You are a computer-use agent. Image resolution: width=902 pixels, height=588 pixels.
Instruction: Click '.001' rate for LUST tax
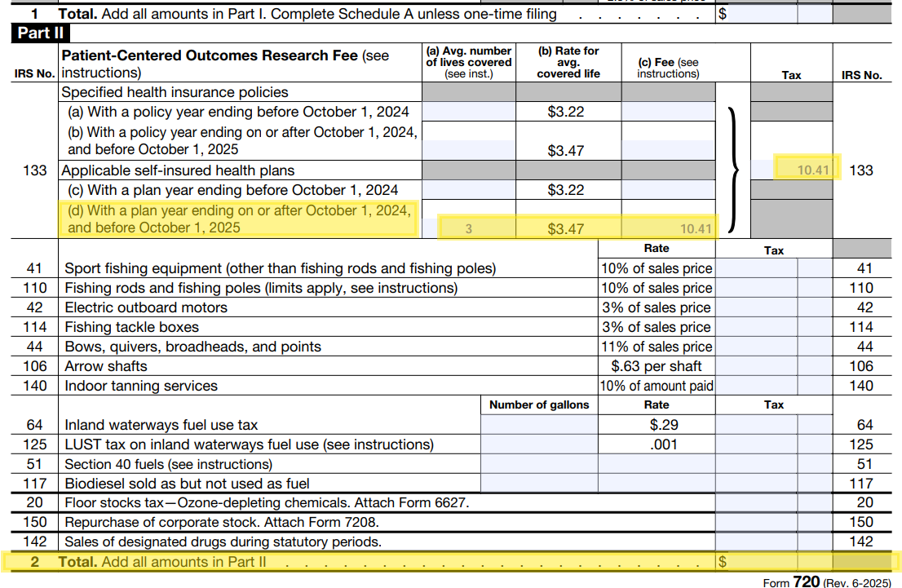(x=664, y=444)
